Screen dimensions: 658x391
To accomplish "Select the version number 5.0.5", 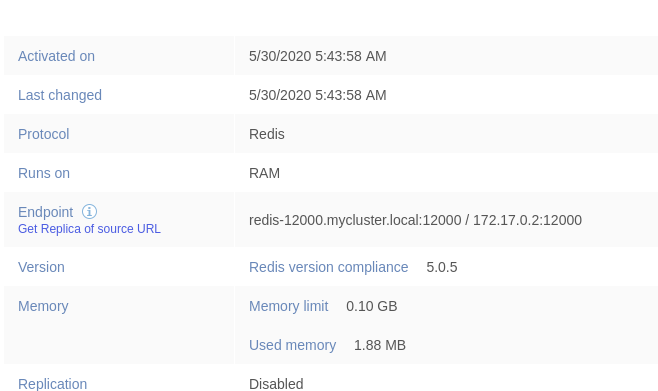I will (x=442, y=267).
